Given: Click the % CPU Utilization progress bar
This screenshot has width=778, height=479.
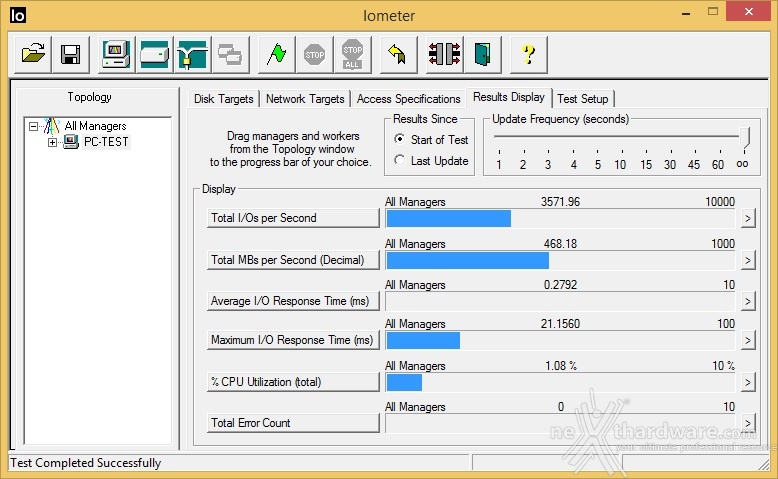Looking at the screenshot, I should pos(560,383).
